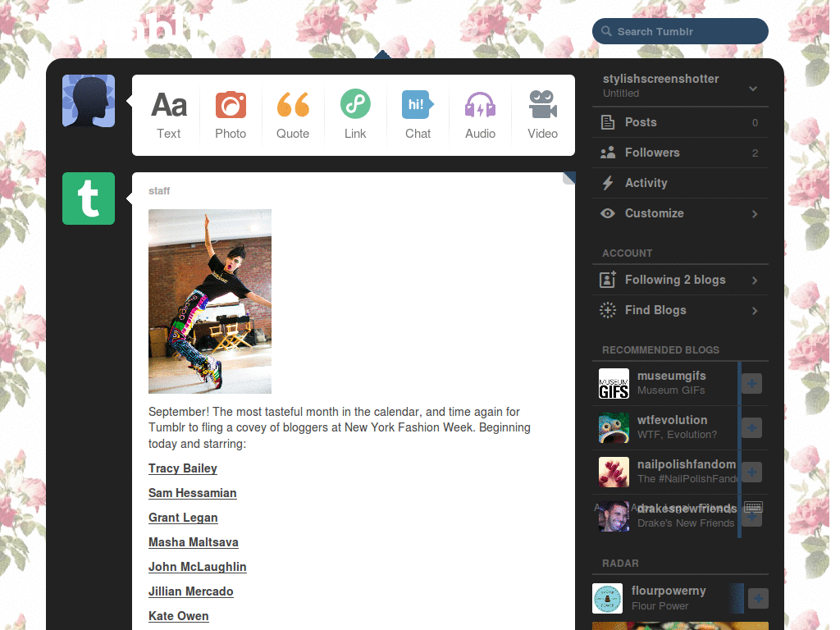Viewport: 840px width, 630px height.
Task: Create a new Photo post
Action: tap(231, 115)
